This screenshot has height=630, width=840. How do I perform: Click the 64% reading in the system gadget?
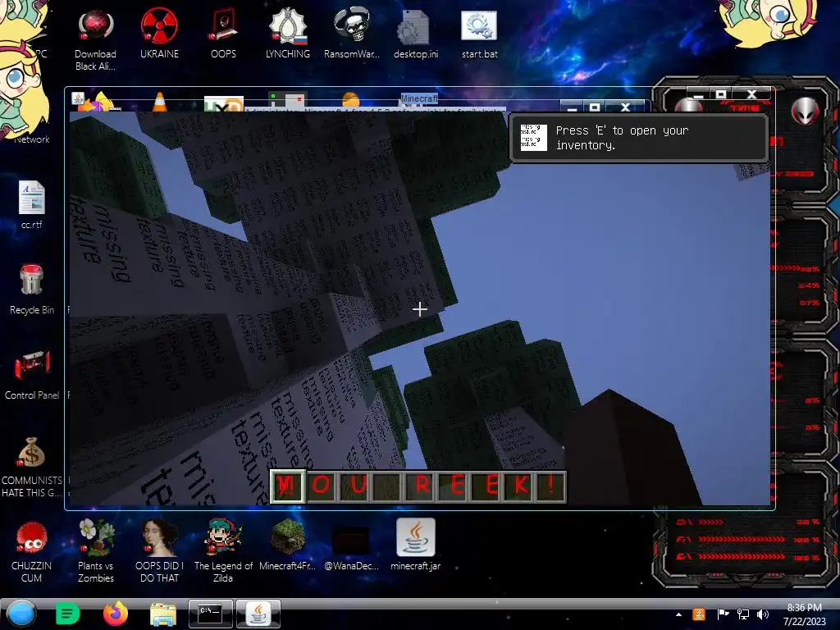810,285
